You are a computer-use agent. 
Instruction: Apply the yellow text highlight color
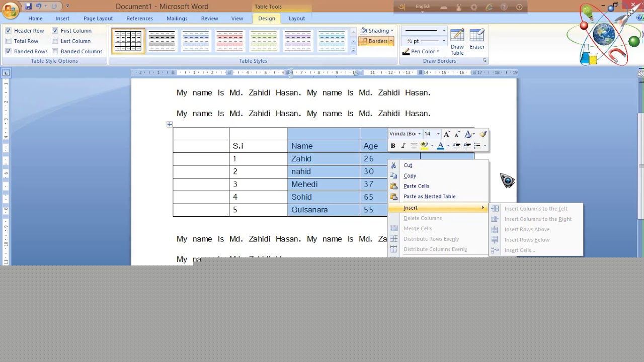[x=425, y=146]
